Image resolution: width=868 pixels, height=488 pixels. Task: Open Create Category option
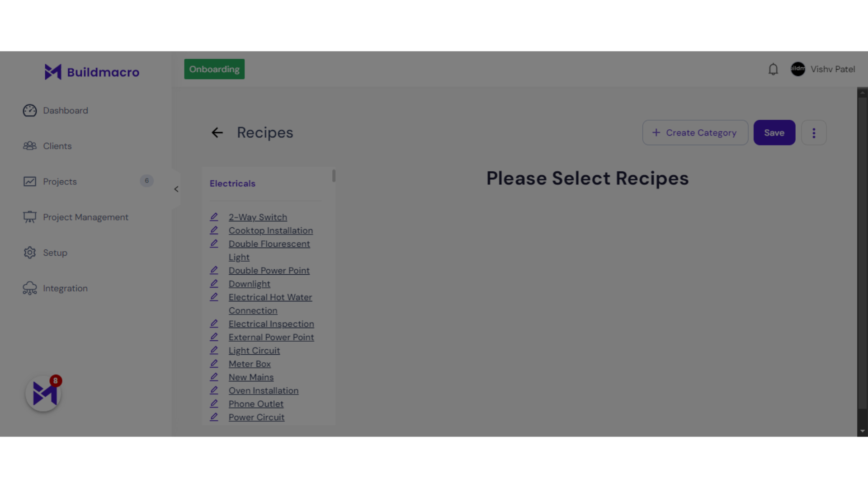coord(695,132)
